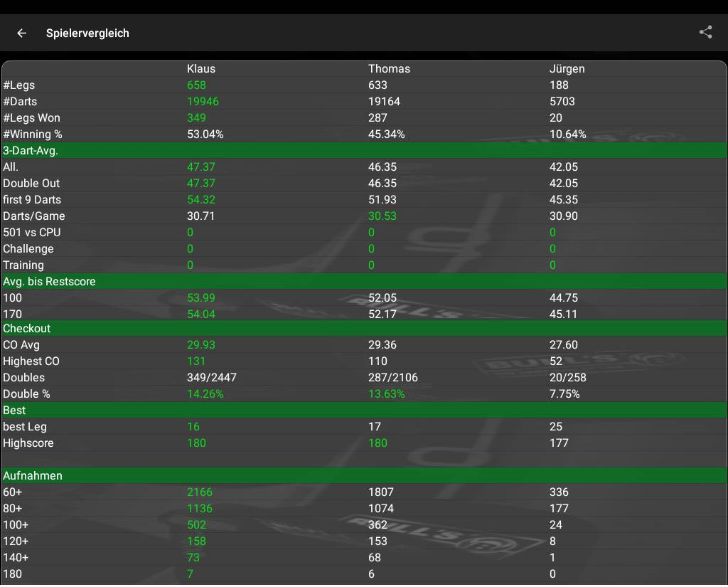
Task: Select the Klaus player column header
Action: [200, 69]
